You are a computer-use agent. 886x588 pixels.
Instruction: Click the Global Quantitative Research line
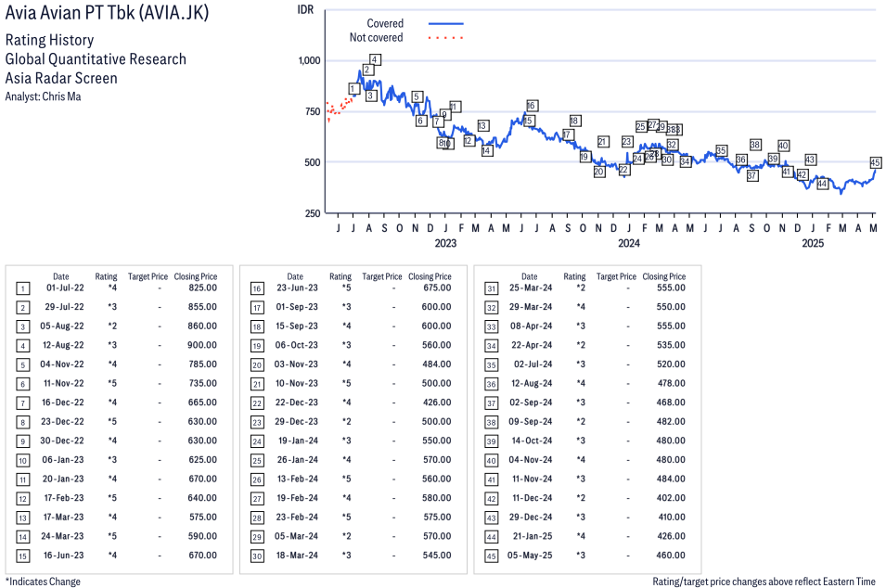[96, 59]
